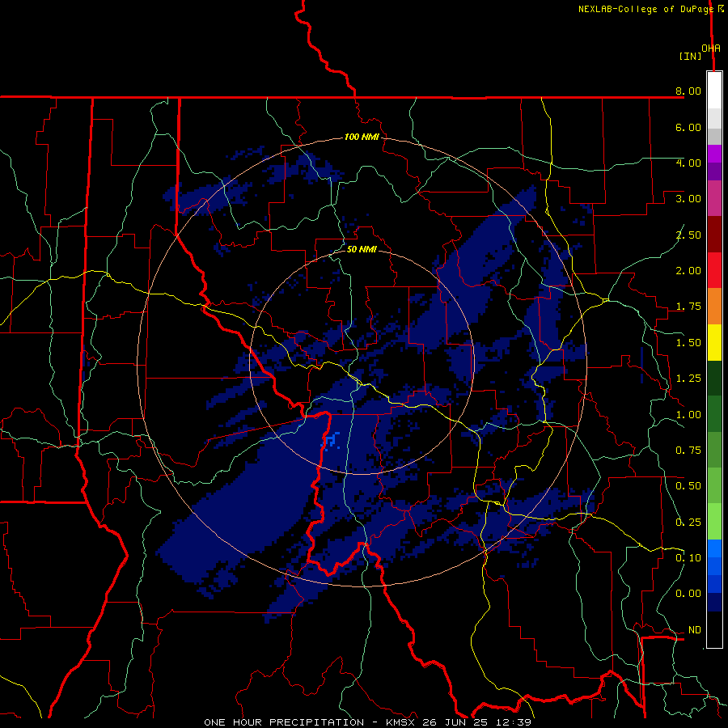Click the 6.00 legend value
The image size is (728, 728).
coord(688,127)
